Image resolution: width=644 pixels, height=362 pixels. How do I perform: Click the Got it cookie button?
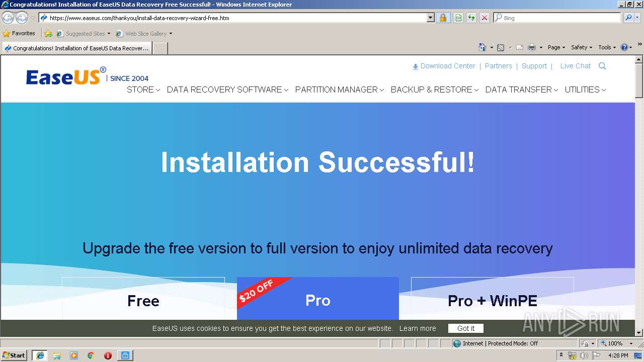(466, 328)
